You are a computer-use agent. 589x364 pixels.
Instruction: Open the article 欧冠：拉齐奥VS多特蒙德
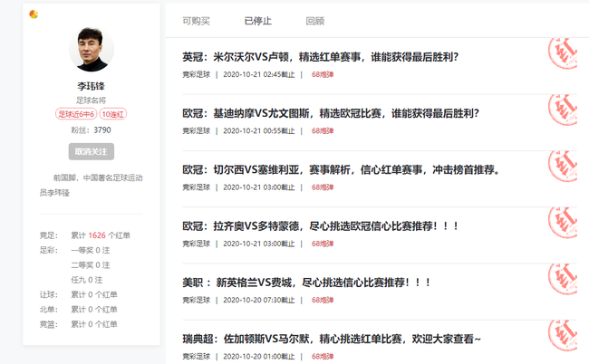(x=321, y=226)
